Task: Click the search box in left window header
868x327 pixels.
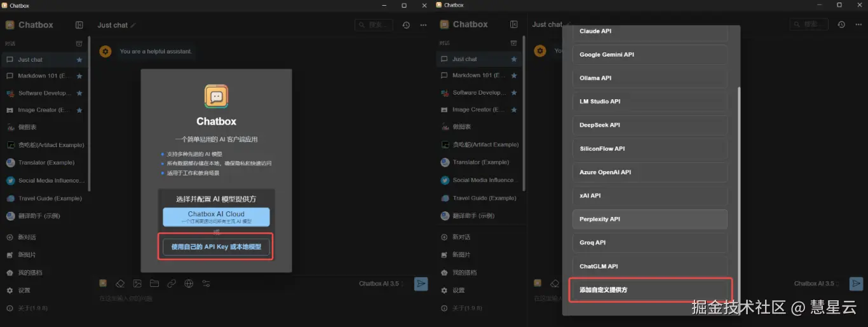Action: point(374,25)
